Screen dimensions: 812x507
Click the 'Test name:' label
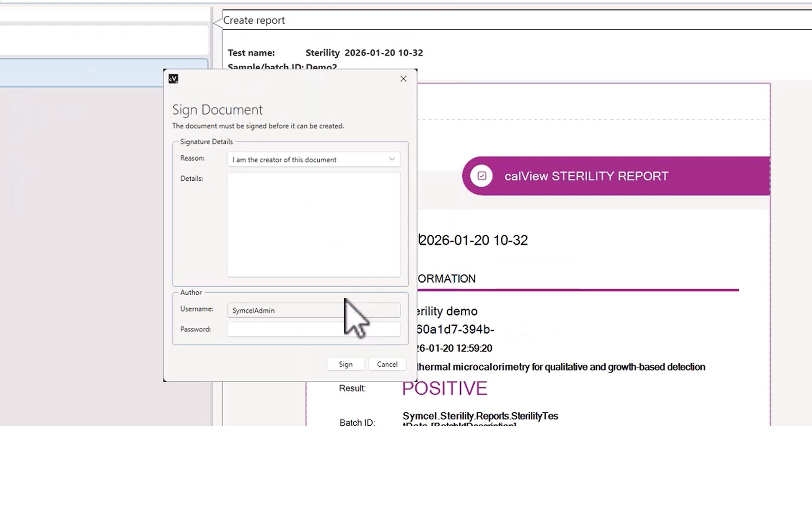251,53
